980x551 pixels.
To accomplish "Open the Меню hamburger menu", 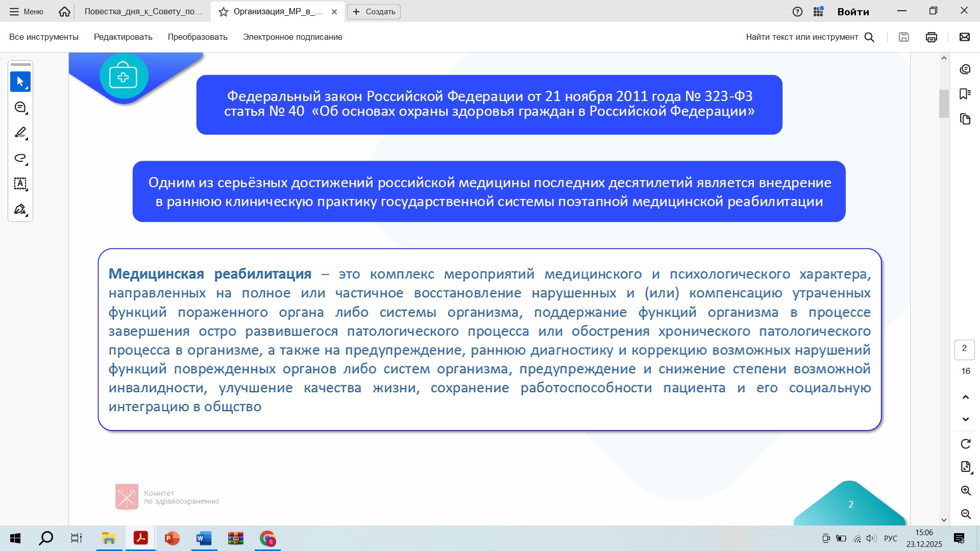I will (x=27, y=11).
